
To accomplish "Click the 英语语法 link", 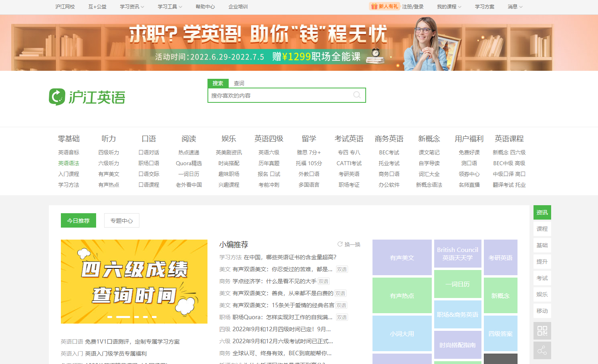I will click(69, 163).
